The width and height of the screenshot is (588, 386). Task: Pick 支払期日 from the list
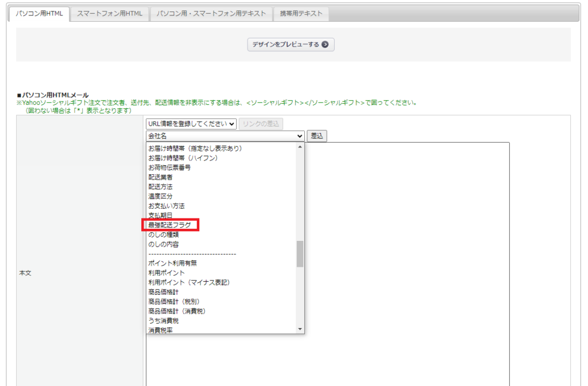[222, 215]
